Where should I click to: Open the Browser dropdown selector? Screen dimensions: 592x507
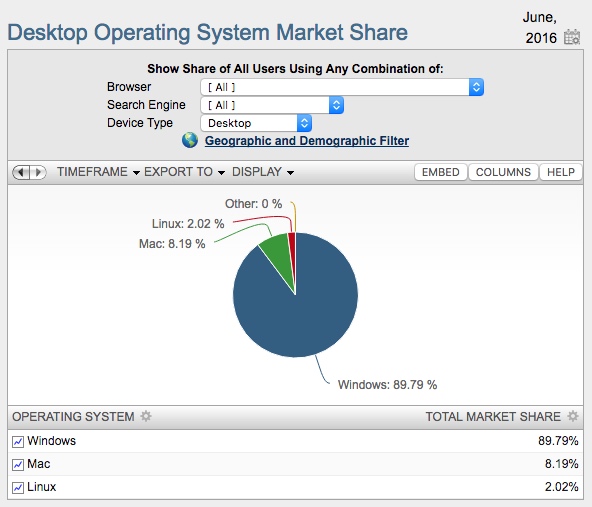click(342, 87)
